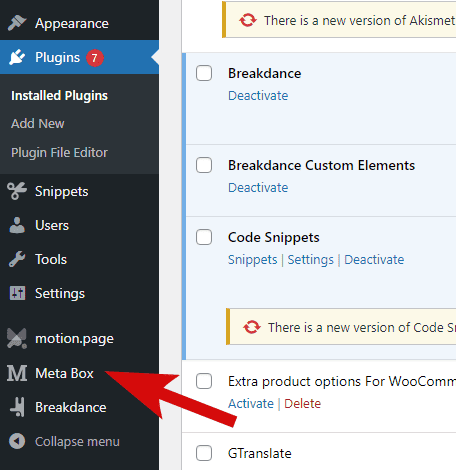The width and height of the screenshot is (456, 470).
Task: Click the Code Snippets new version notice text
Action: (362, 327)
